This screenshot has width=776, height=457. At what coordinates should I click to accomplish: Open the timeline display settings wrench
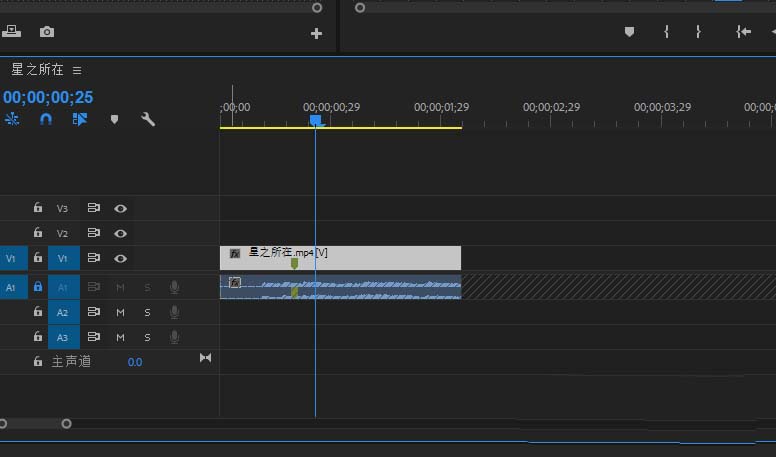(x=148, y=119)
